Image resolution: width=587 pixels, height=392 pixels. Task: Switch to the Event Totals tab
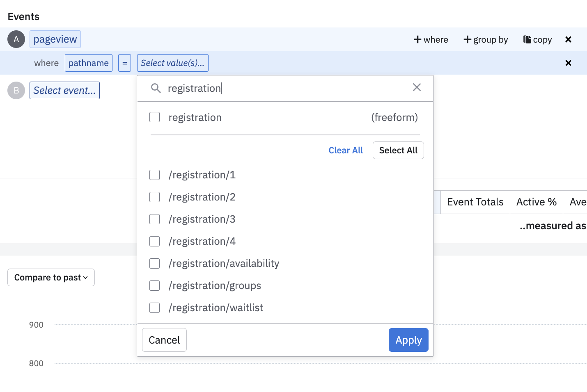click(x=475, y=202)
